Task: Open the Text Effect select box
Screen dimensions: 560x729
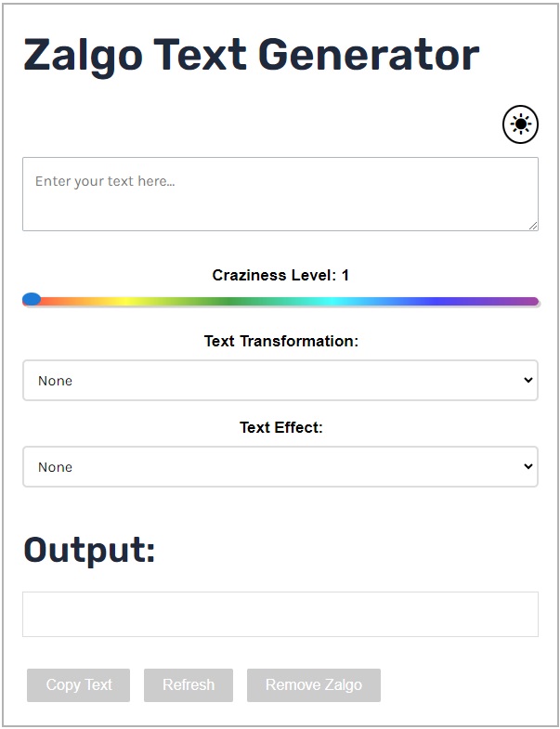Action: pyautogui.click(x=280, y=467)
